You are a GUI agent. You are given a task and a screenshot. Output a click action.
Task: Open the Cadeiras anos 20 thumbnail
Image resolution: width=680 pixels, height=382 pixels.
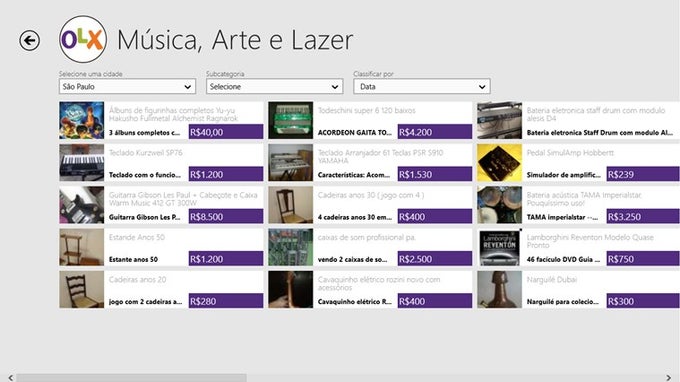[x=82, y=289]
